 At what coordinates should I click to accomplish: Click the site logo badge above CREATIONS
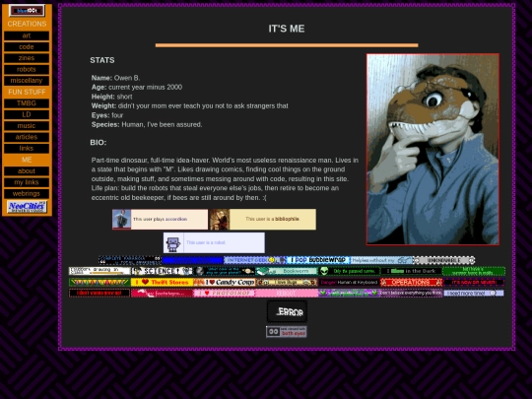point(27,11)
